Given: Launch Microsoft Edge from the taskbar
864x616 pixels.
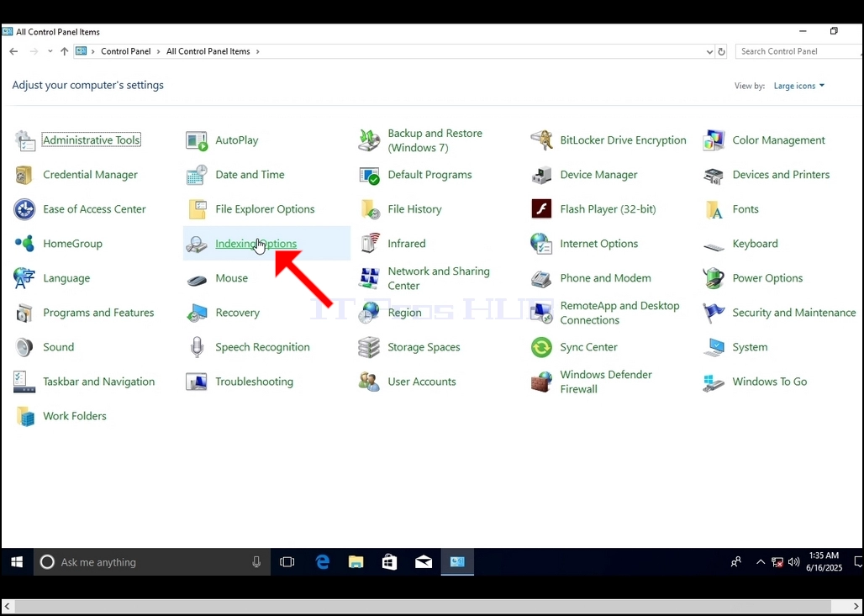Looking at the screenshot, I should click(323, 562).
